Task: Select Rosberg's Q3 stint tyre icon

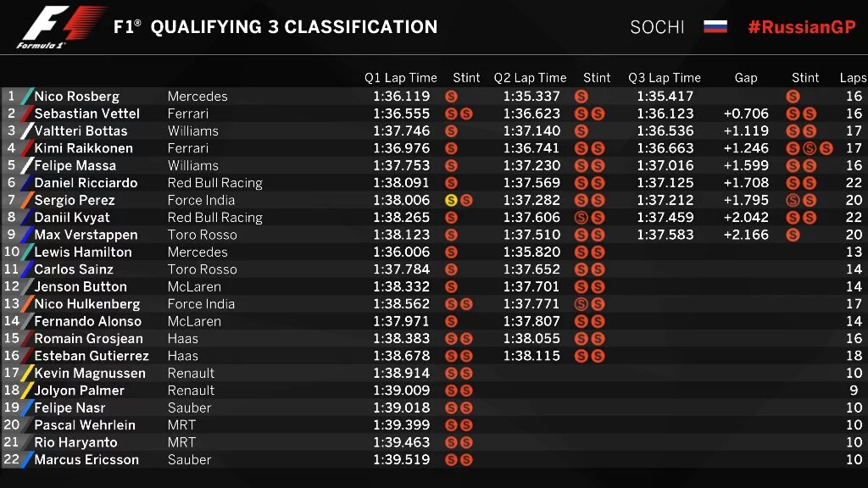Action: (x=793, y=97)
